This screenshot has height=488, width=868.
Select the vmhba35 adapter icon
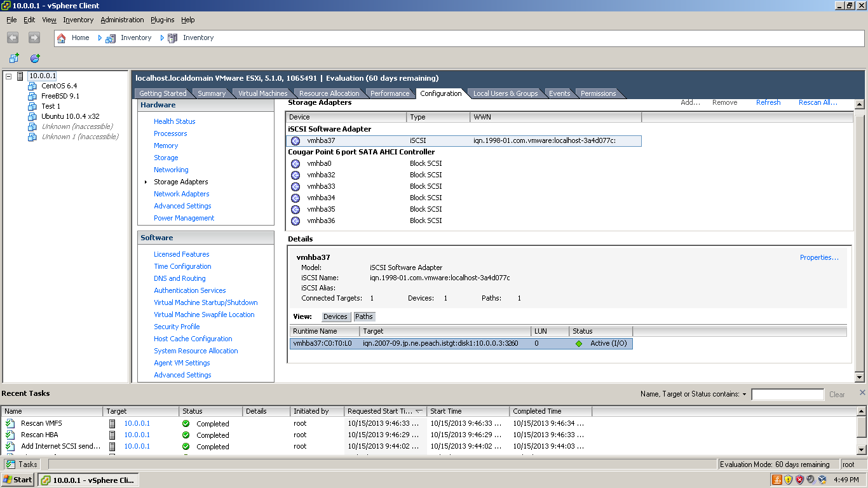(x=295, y=210)
